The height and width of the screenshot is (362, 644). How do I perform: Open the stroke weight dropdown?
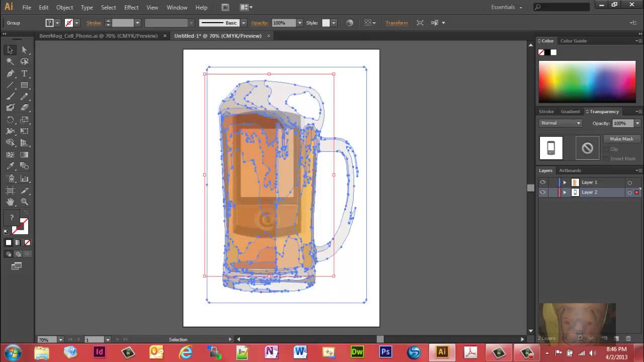[x=137, y=23]
